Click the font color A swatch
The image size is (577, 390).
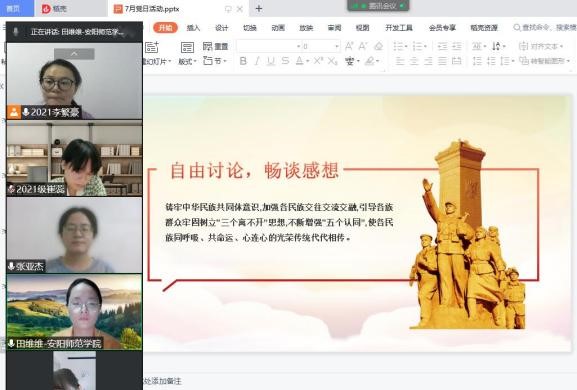(300, 61)
